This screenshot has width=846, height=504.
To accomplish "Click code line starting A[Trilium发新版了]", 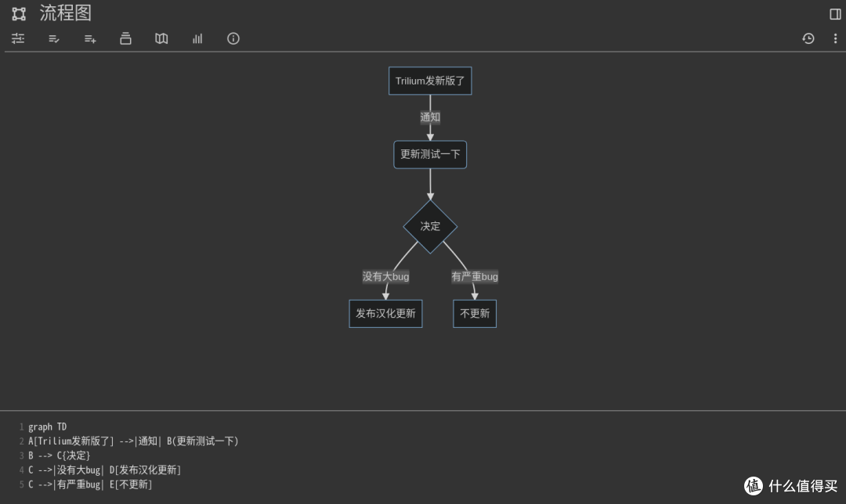I will 133,441.
